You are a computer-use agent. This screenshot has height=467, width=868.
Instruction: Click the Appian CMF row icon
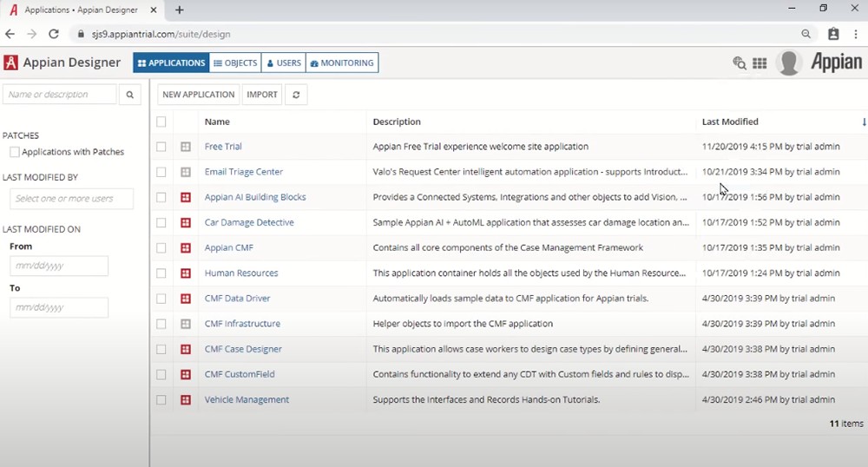point(186,248)
